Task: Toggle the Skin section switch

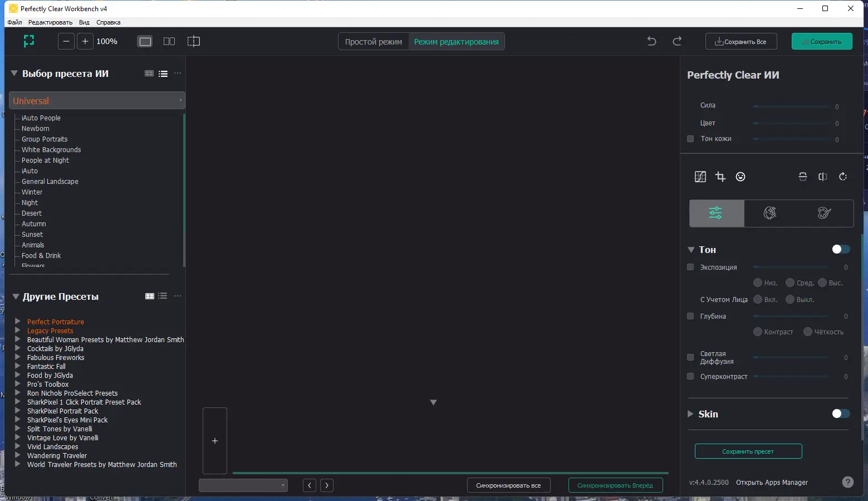Action: 841,414
